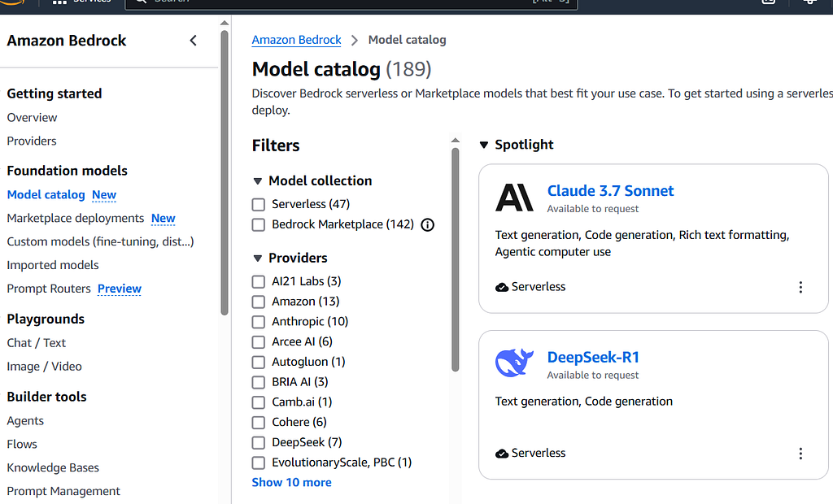Tick the BRIA AI (3) checkbox
The width and height of the screenshot is (833, 504).
click(x=259, y=382)
